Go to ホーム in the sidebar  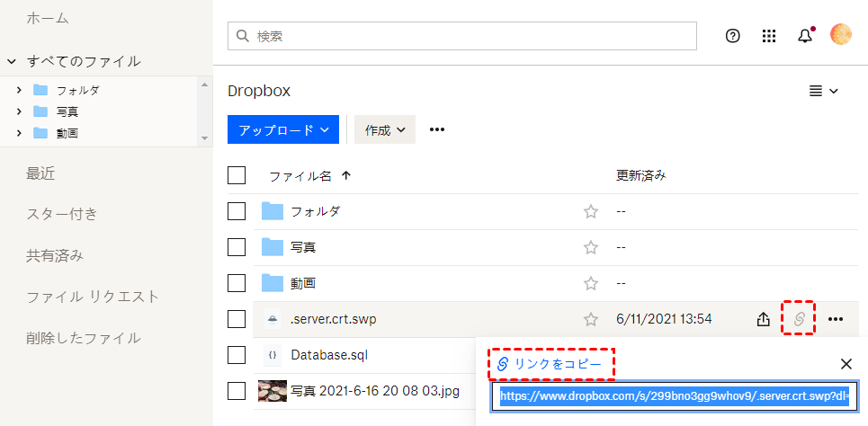point(47,18)
